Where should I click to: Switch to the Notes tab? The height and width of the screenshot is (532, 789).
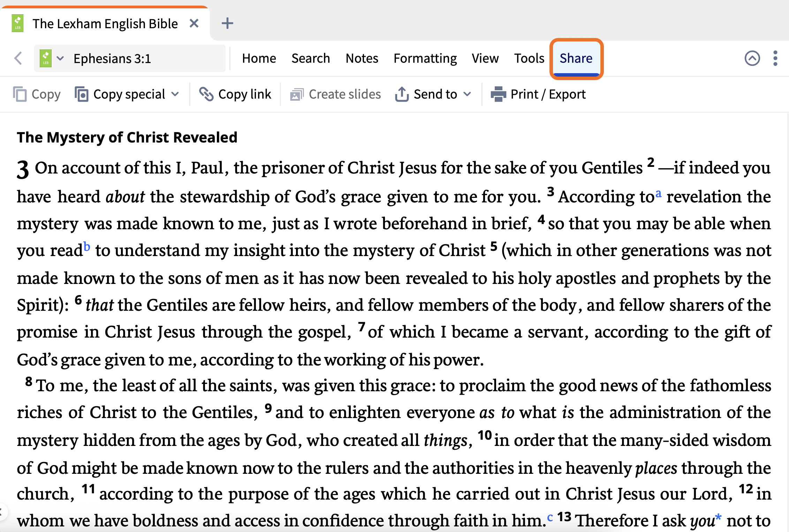[362, 58]
